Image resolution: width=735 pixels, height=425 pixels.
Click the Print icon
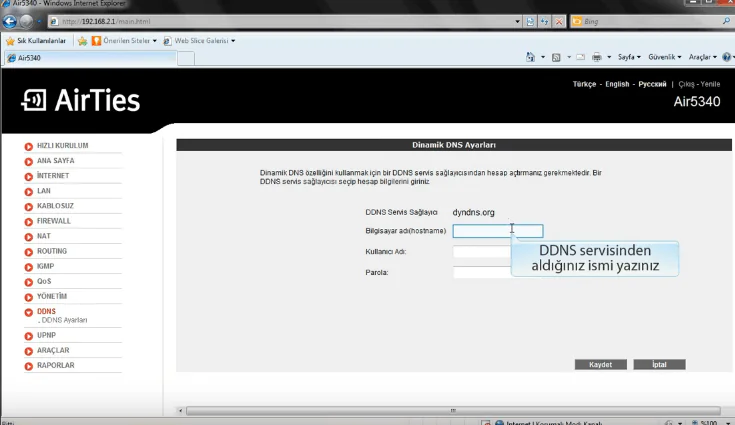click(597, 57)
